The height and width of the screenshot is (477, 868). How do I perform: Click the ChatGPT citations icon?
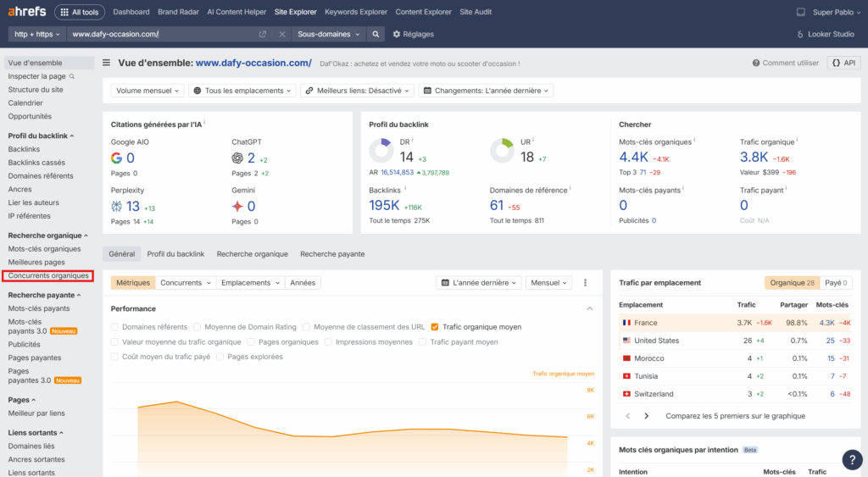click(x=237, y=158)
